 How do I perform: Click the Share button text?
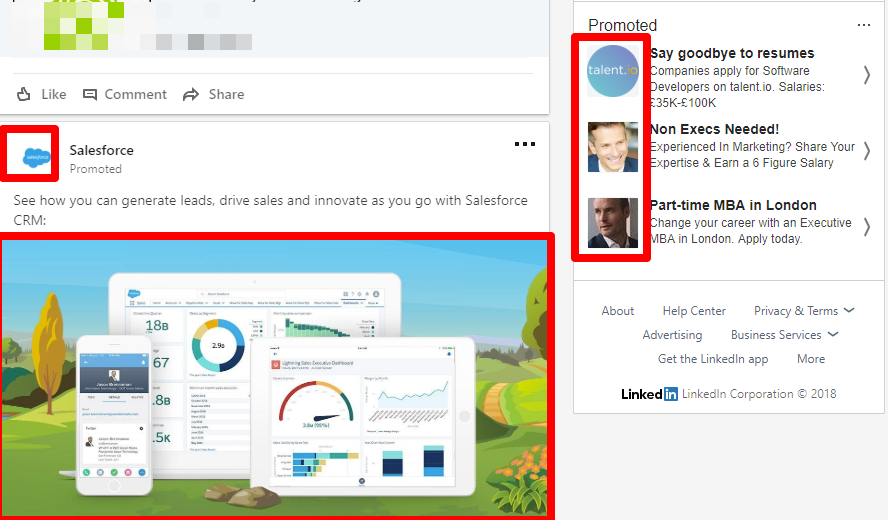pos(227,94)
